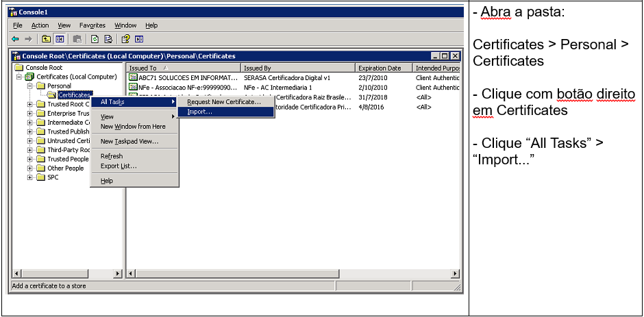Click the Console Root folder icon
644x317 pixels.
19,67
